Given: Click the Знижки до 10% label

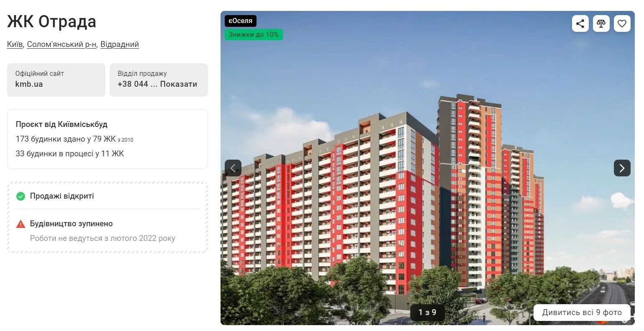Looking at the screenshot, I should 254,34.
